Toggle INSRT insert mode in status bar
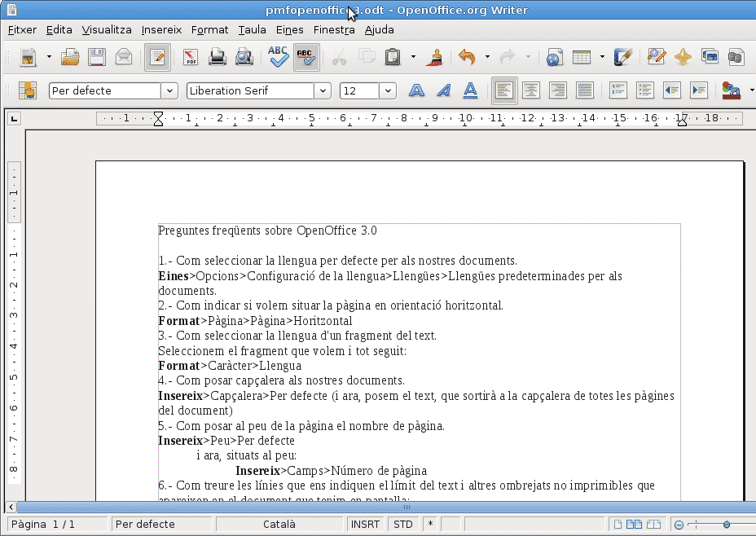This screenshot has width=756, height=536. point(365,525)
